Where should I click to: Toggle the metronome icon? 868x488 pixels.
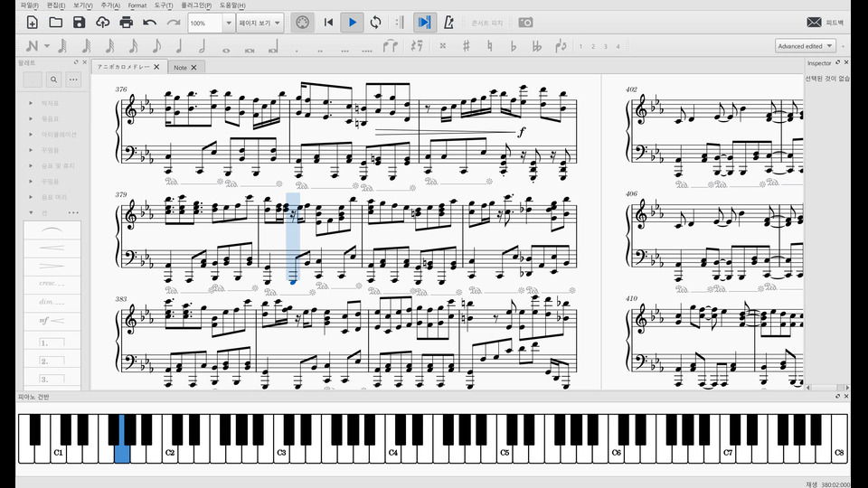pos(449,22)
